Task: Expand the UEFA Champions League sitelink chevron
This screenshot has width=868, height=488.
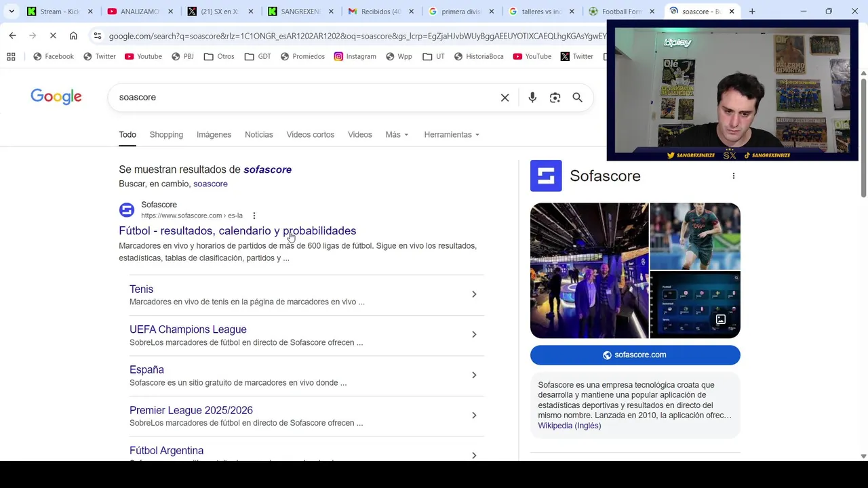Action: (x=474, y=334)
